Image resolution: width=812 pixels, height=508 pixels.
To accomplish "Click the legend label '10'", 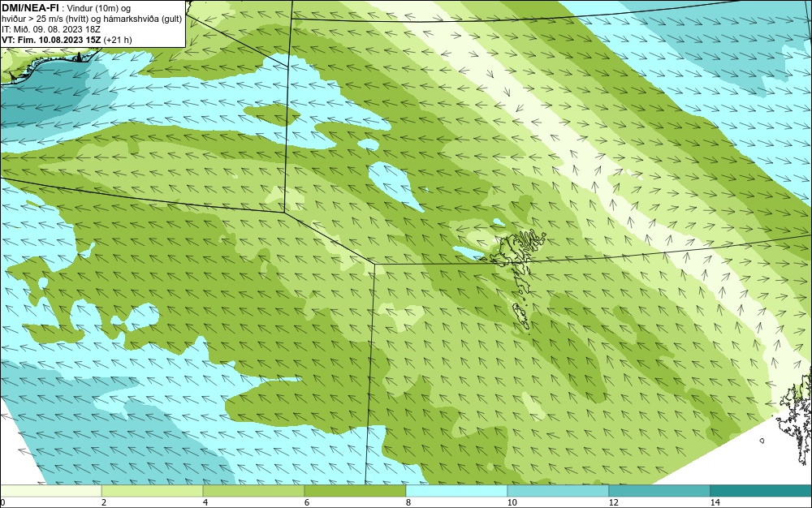I will 512,502.
